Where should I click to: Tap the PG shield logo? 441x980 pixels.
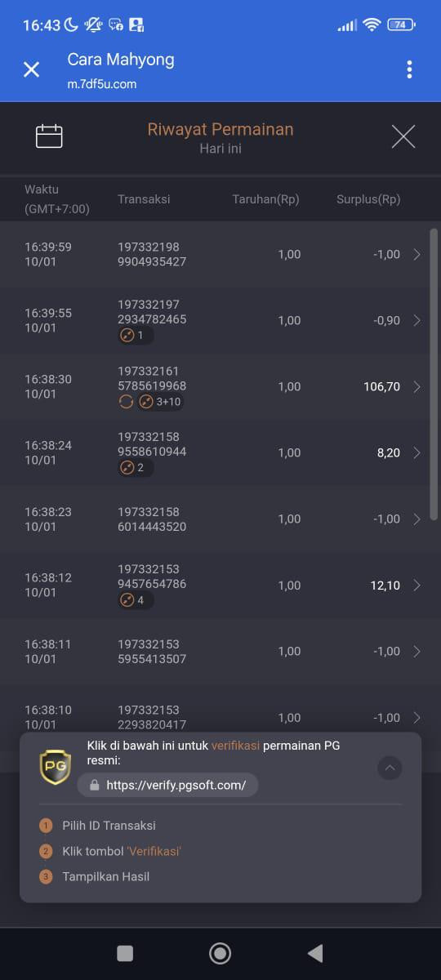(x=56, y=768)
